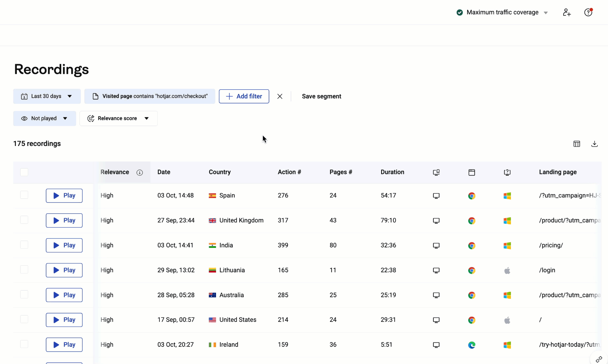Click the Relevance info sort icon
608x364 pixels.
(140, 173)
